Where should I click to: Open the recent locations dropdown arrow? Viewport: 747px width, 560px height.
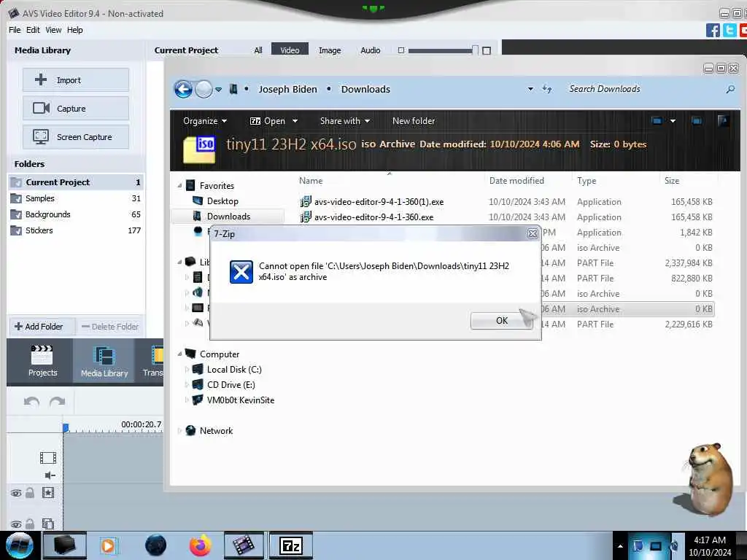218,90
